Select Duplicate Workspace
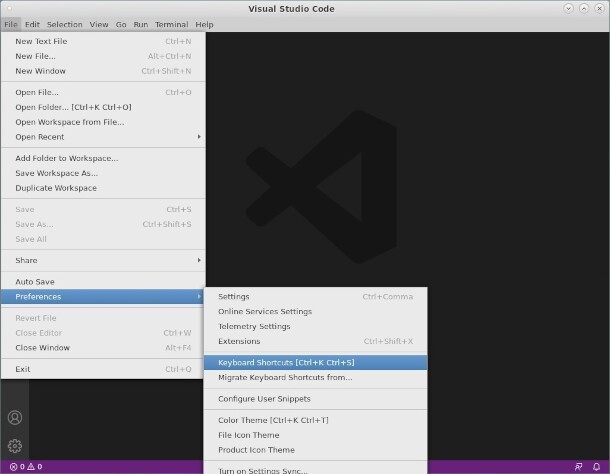This screenshot has width=610, height=474. point(103,188)
